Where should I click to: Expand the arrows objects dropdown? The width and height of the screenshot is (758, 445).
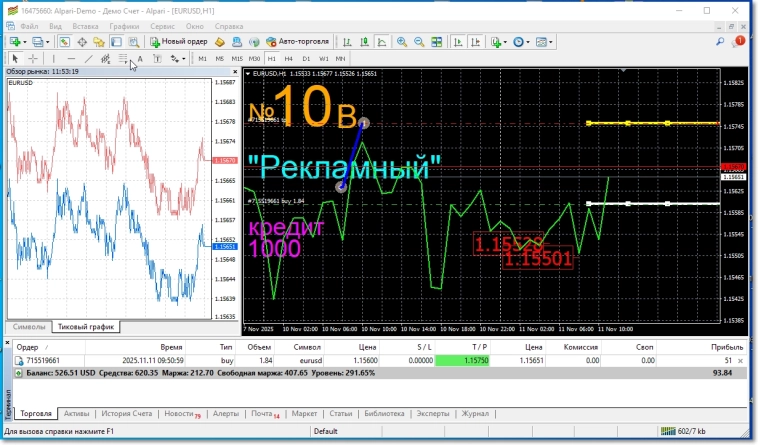coord(184,59)
